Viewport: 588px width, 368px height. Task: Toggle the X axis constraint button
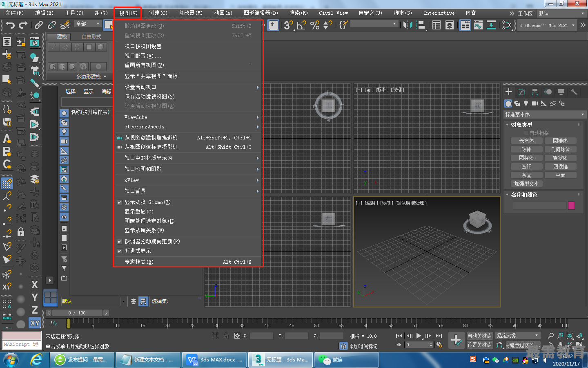click(35, 285)
